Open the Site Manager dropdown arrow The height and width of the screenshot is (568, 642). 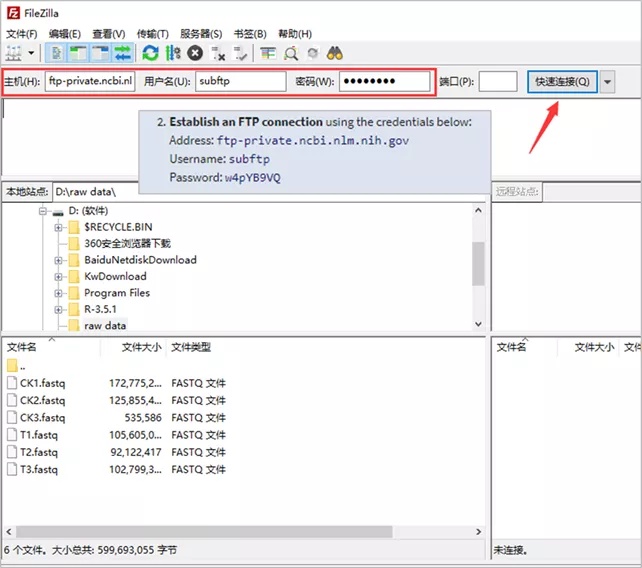point(31,53)
